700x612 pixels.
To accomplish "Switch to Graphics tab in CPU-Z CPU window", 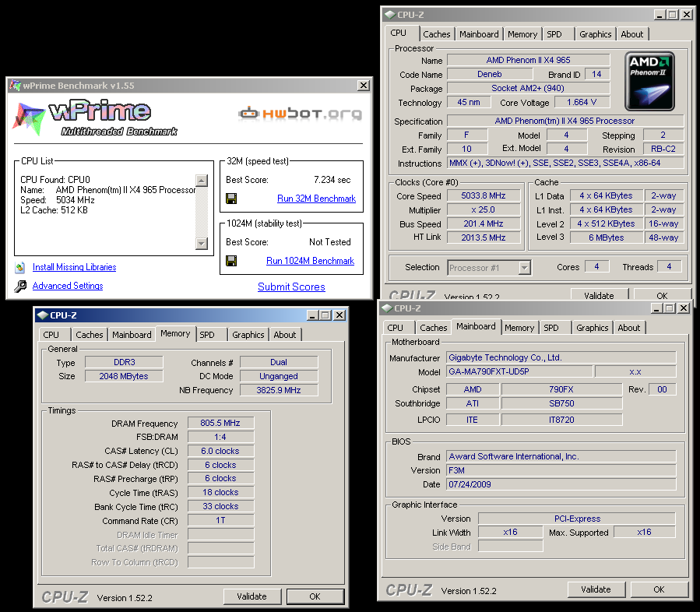I will tap(595, 34).
